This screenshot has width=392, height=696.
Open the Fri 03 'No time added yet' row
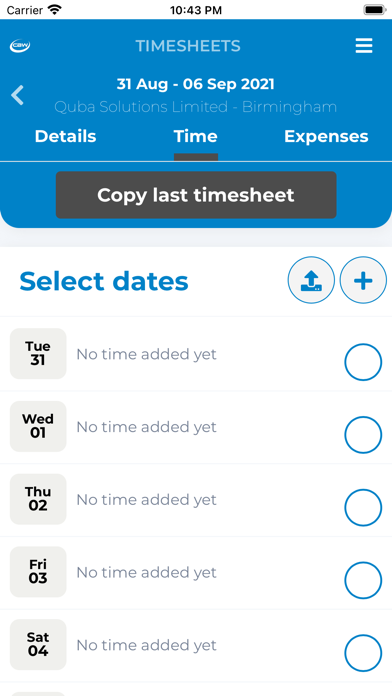(x=196, y=573)
